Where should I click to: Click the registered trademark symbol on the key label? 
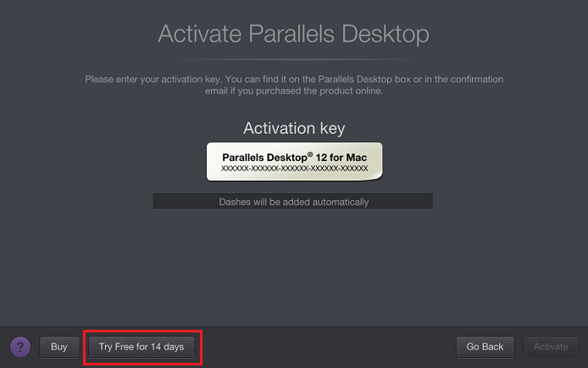310,154
